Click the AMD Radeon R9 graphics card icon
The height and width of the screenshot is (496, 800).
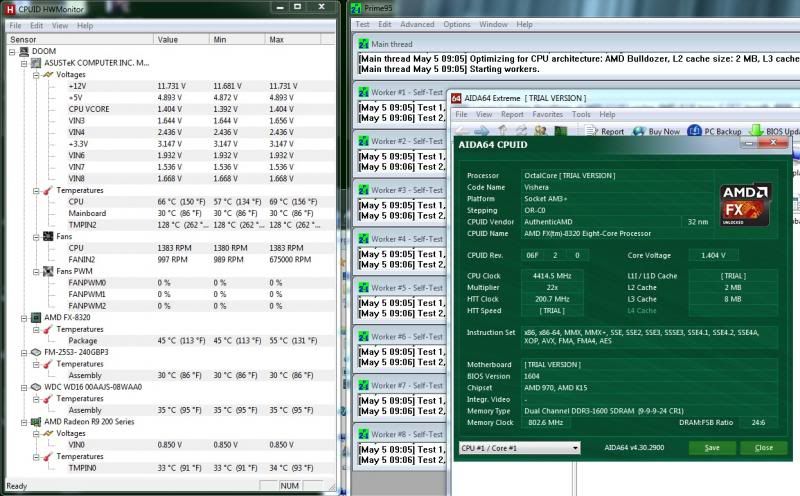coord(36,422)
